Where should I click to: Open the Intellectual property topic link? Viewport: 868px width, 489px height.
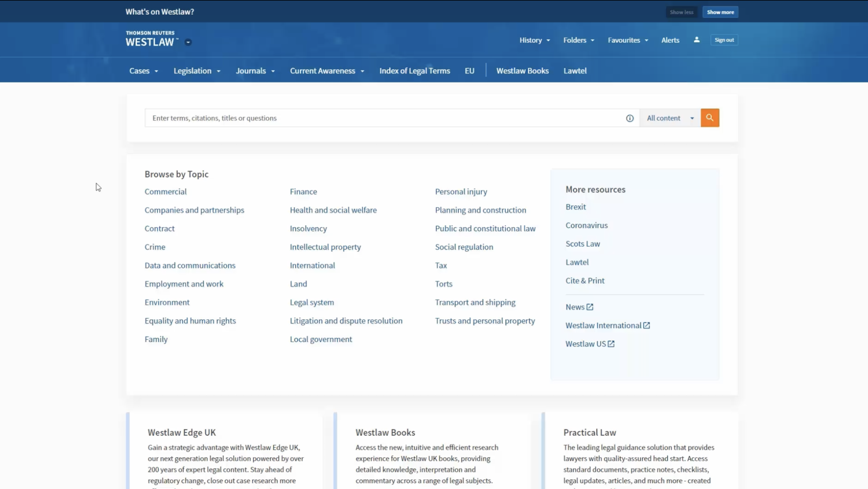tap(325, 247)
